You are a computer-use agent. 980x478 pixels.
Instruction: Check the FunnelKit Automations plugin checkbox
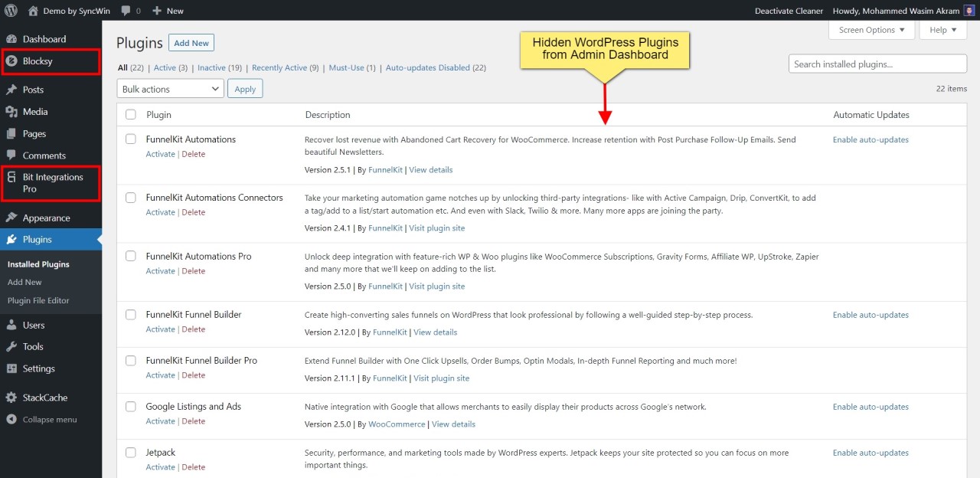(130, 139)
